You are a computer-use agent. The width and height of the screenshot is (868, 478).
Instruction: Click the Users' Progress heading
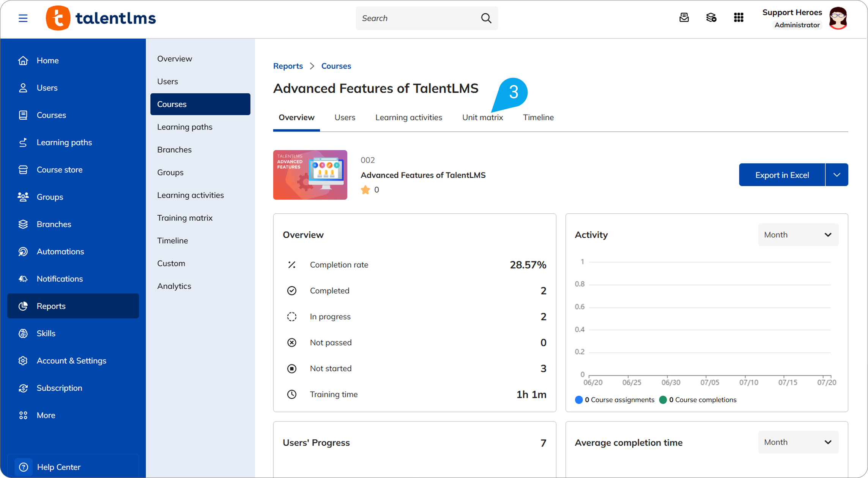coord(316,443)
